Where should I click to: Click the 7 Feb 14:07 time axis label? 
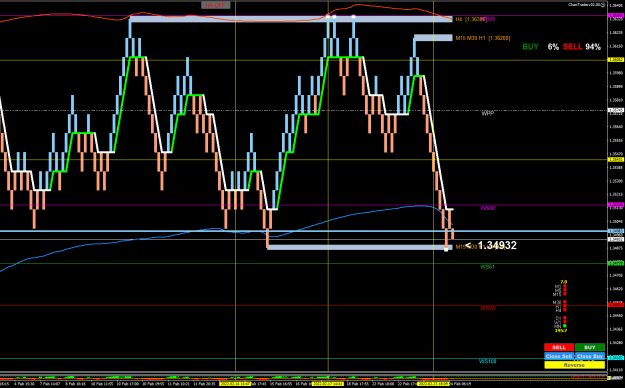tap(49, 384)
